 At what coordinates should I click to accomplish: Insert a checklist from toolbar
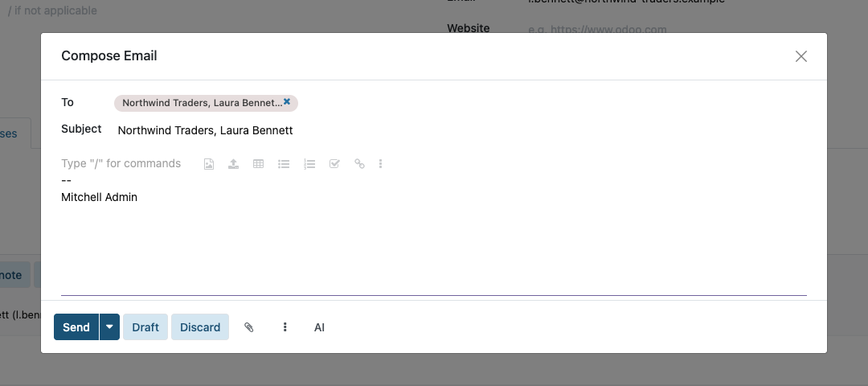coord(334,164)
